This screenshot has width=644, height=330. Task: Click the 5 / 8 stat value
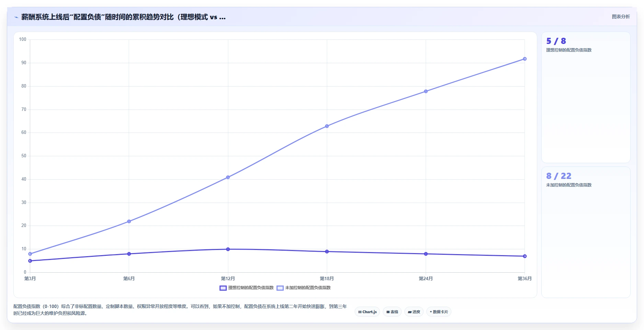click(x=556, y=41)
